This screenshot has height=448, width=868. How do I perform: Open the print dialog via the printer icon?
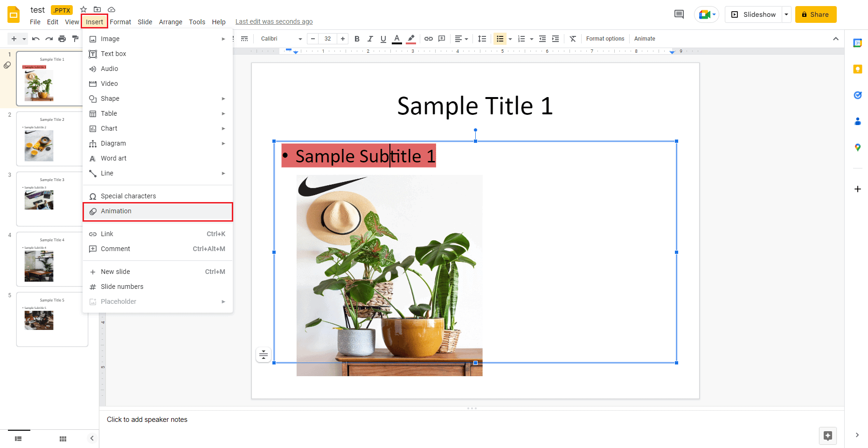(x=62, y=39)
